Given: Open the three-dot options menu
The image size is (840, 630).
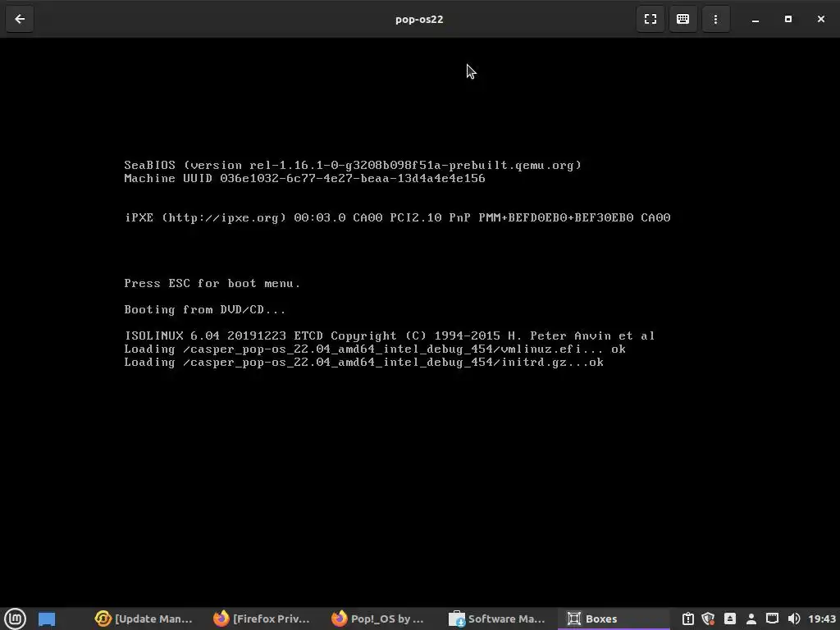Looking at the screenshot, I should point(715,20).
